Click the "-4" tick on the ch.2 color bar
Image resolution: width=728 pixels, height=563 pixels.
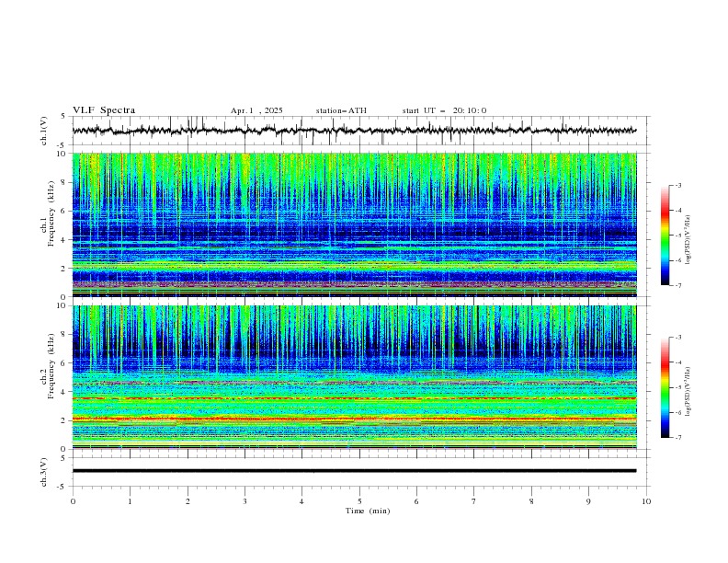pos(678,362)
